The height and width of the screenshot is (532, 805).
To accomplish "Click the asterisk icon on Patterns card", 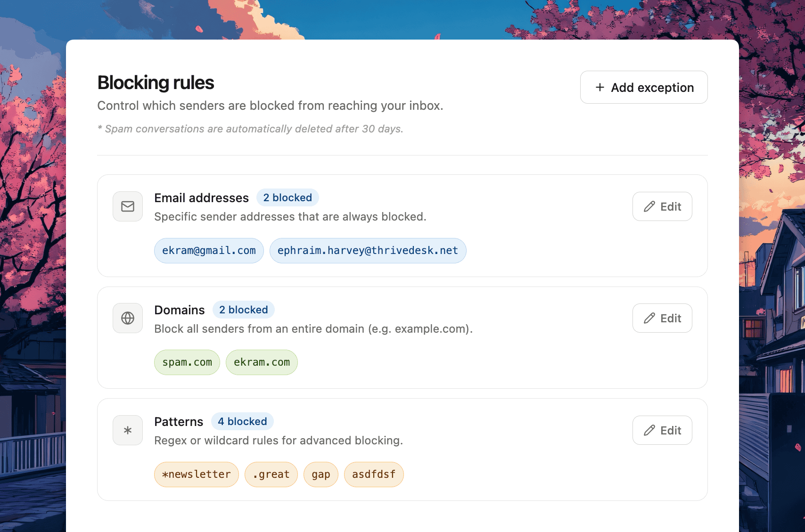I will (127, 430).
